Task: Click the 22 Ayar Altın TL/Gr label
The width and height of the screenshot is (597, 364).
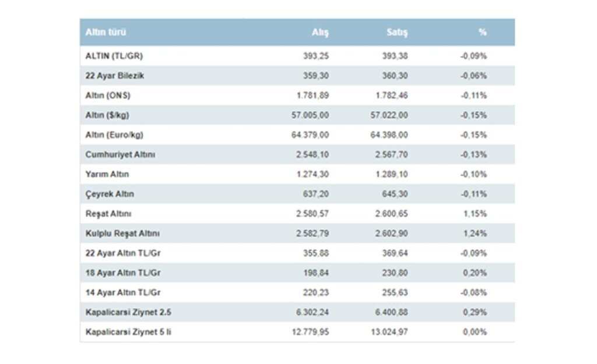Action: (123, 253)
